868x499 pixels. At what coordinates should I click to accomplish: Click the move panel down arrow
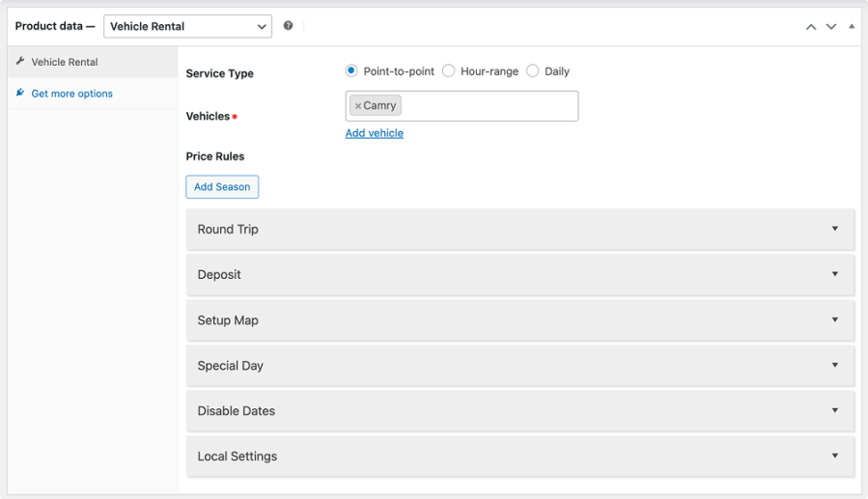(x=830, y=27)
